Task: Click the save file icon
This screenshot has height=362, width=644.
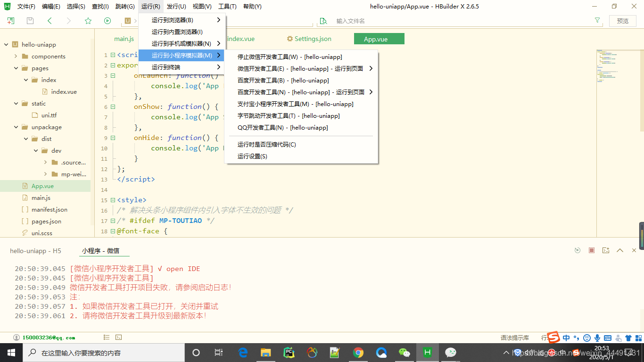Action: pyautogui.click(x=30, y=21)
